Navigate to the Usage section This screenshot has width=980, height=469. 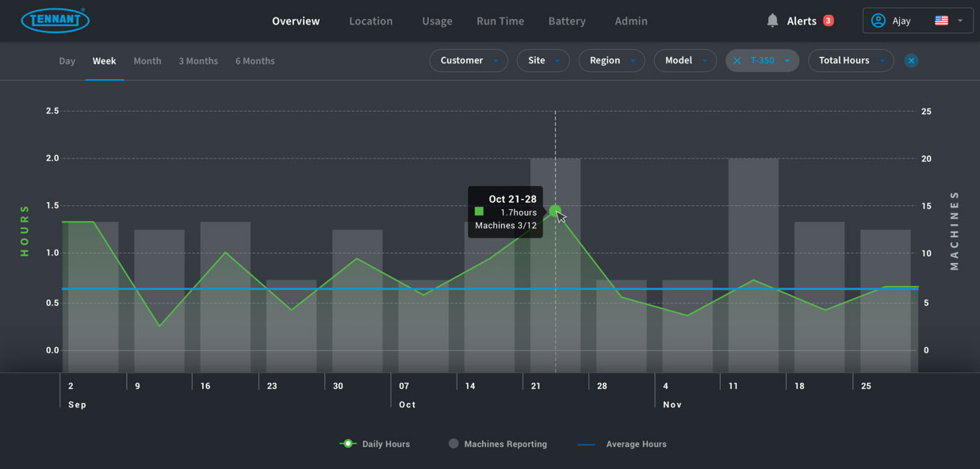(x=437, y=21)
